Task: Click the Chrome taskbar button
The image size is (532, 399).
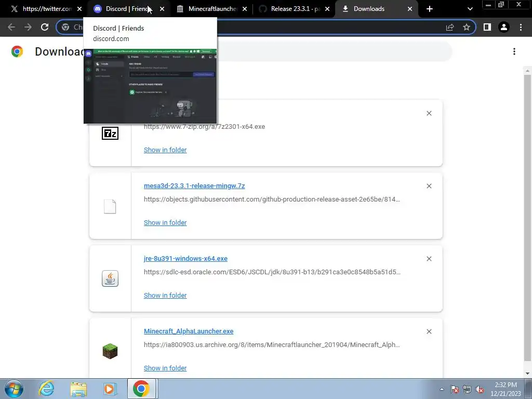Action: pyautogui.click(x=141, y=389)
